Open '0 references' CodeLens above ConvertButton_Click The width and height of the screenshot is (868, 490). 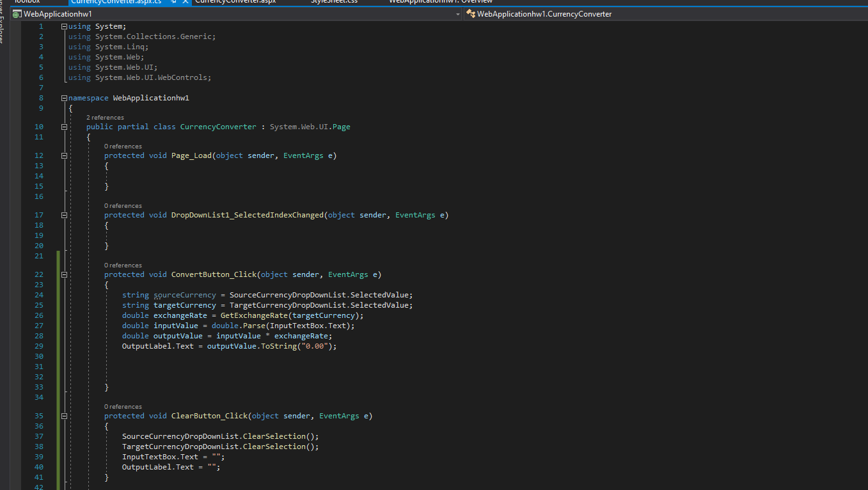123,265
